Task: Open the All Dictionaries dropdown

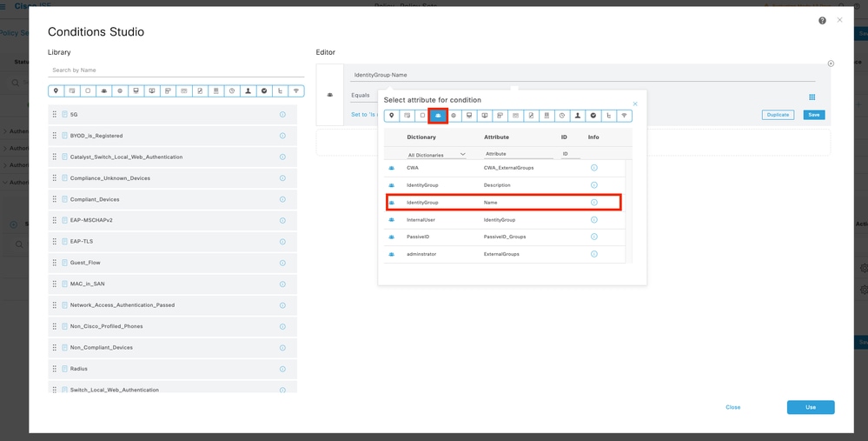Action: click(x=436, y=155)
